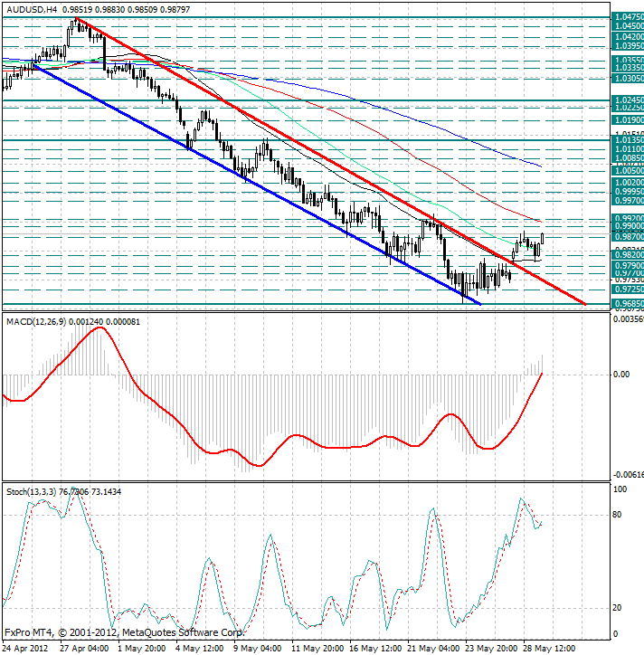Click the MACD 0.00 zero-level scale label
The height and width of the screenshot is (655, 644).
621,375
